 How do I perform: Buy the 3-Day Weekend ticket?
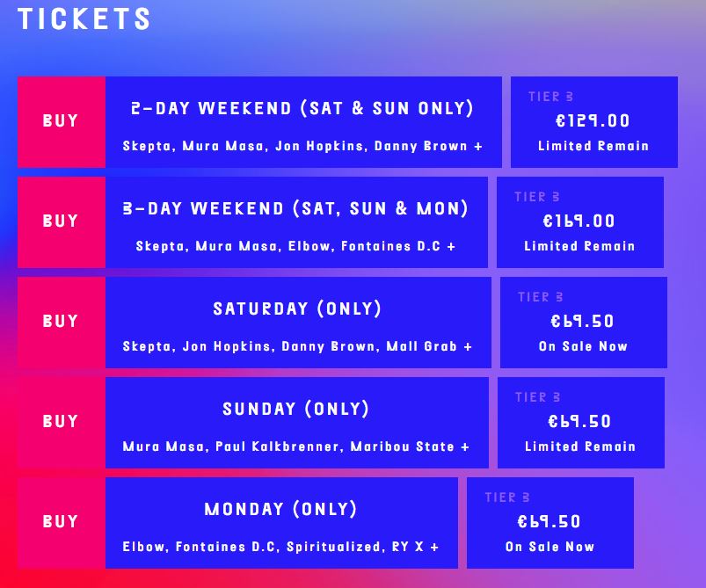[x=62, y=222]
